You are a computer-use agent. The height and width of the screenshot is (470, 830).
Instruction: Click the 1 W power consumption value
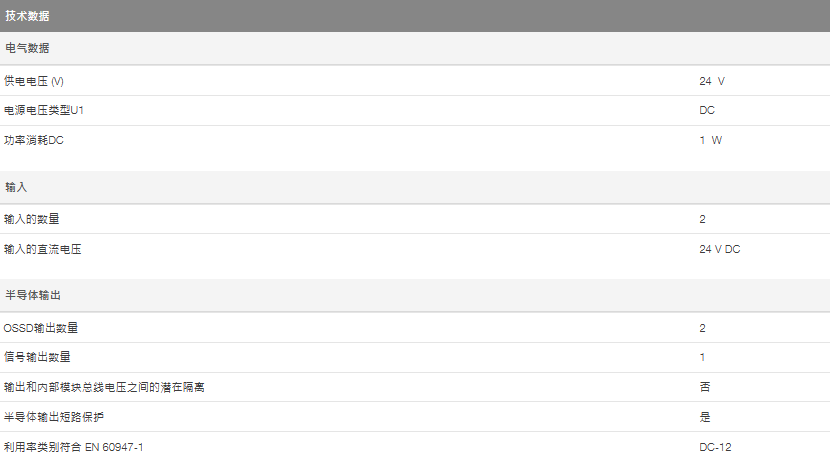(710, 140)
